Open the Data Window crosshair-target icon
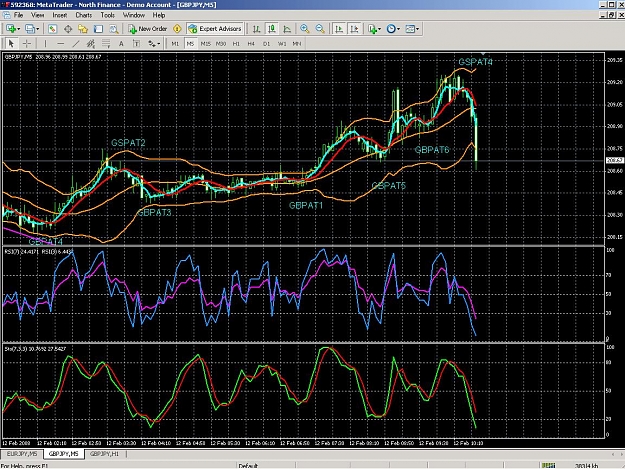Screen dimensions: 625x469 point(68,29)
